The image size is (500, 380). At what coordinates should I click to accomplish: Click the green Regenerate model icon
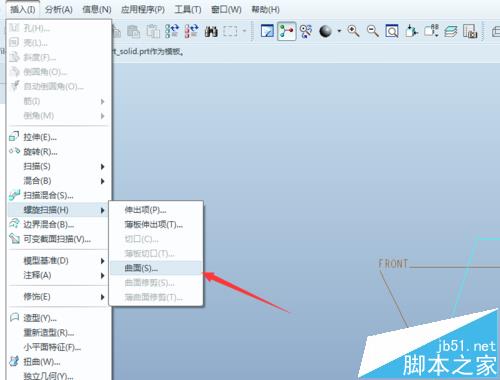[x=172, y=31]
